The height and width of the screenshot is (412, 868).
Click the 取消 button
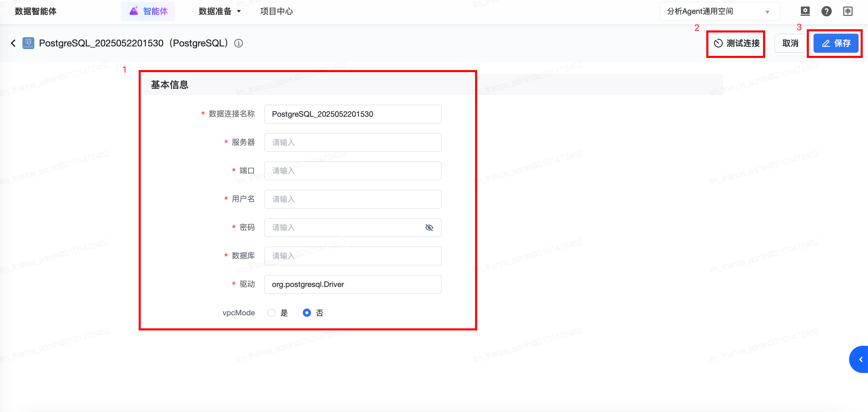(790, 43)
